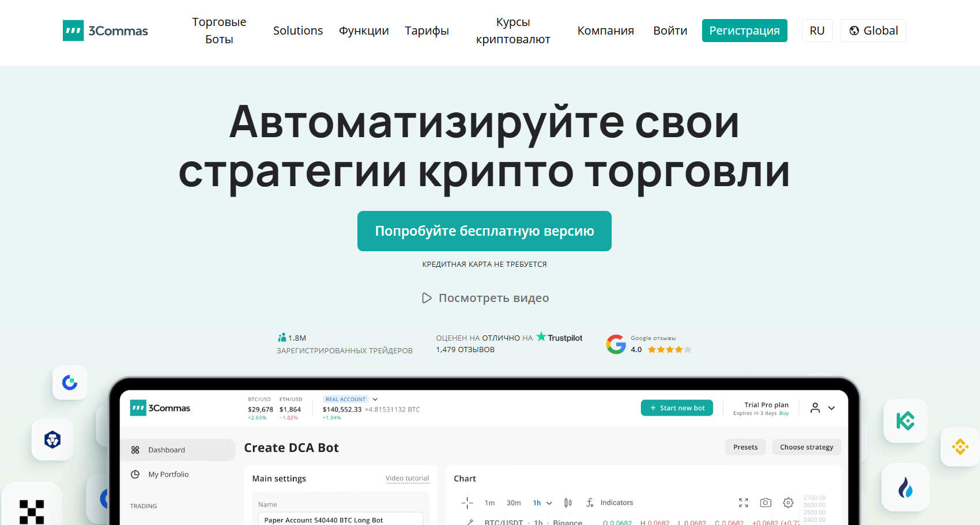
Task: Click the My Portfolio pie icon
Action: point(135,474)
